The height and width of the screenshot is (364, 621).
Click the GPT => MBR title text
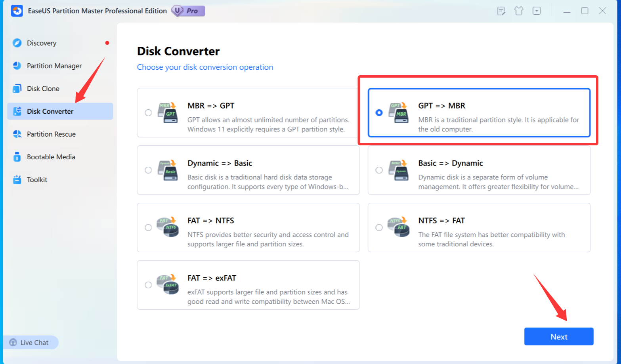[x=442, y=106]
